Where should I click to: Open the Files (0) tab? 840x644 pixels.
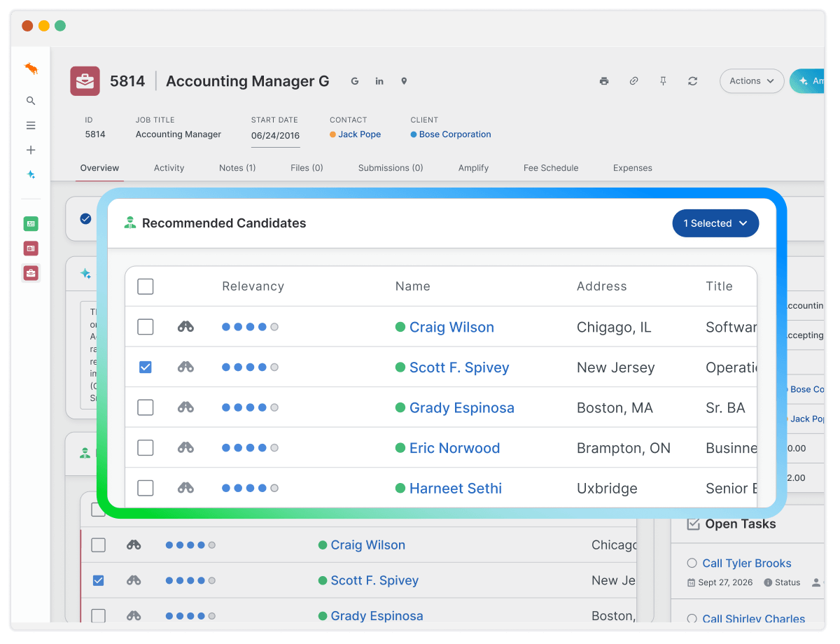tap(307, 168)
